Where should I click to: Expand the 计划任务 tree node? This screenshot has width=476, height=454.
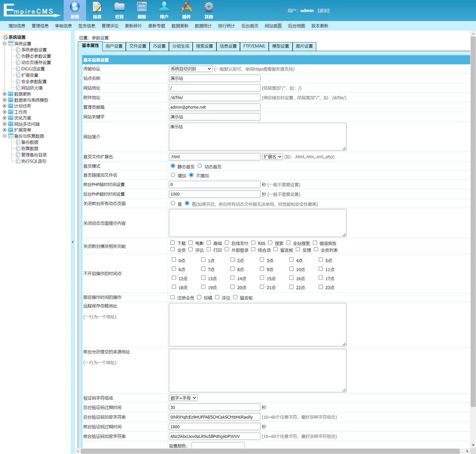click(x=5, y=106)
